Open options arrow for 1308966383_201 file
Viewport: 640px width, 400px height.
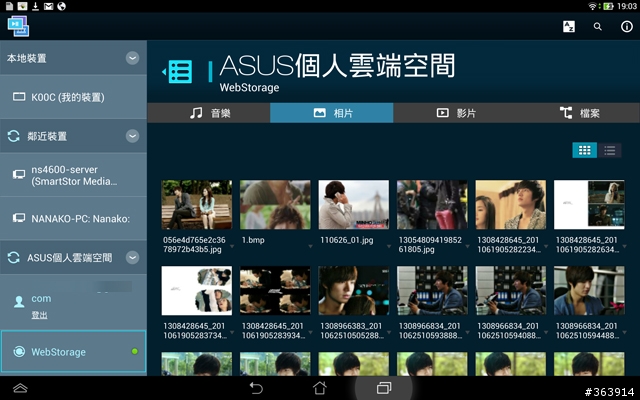[x=389, y=332]
